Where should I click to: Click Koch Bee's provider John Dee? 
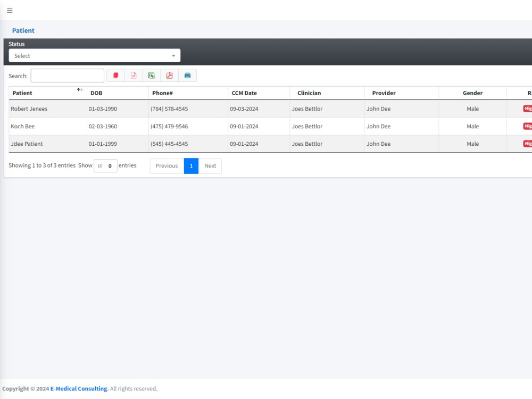tap(378, 126)
